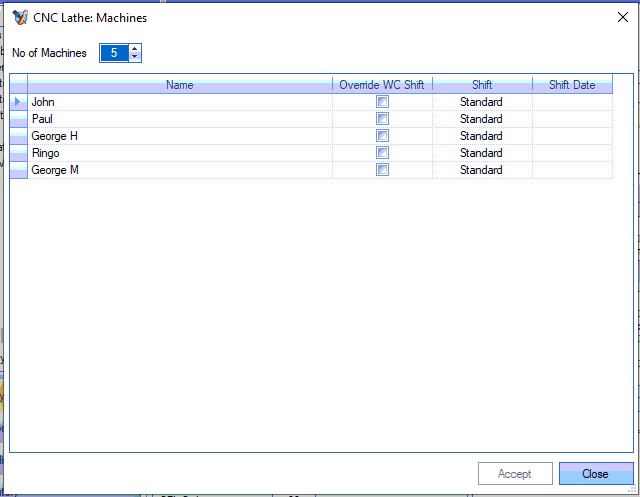Viewport: 640px width, 497px height.
Task: Click the No of Machines value field
Action: (x=114, y=53)
